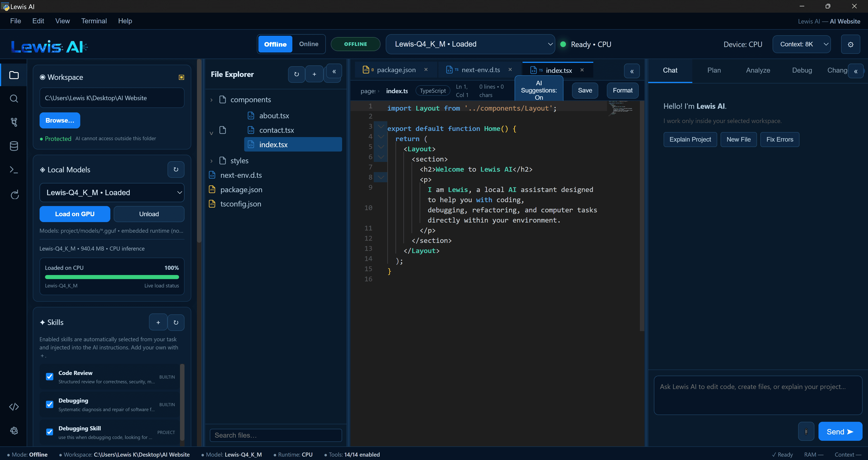Select the package.json file icon in explorer
The height and width of the screenshot is (460, 868).
tap(212, 189)
